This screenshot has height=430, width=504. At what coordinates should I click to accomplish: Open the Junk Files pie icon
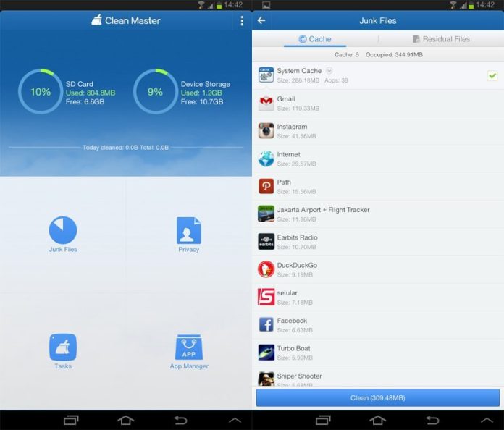pyautogui.click(x=63, y=230)
